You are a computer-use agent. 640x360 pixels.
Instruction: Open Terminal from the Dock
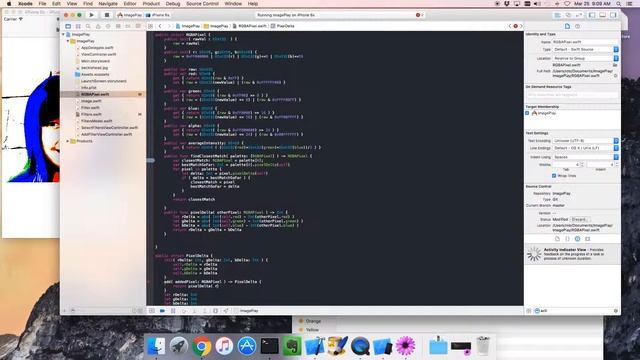click(x=270, y=346)
